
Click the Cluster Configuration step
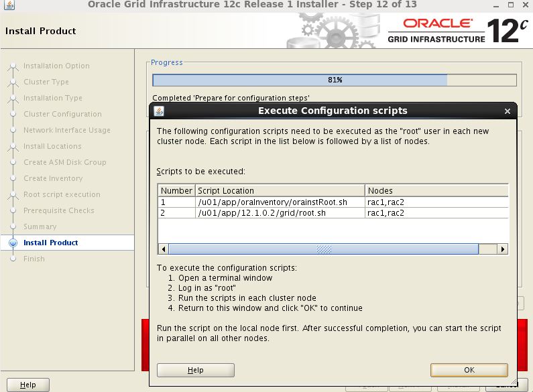pyautogui.click(x=62, y=114)
